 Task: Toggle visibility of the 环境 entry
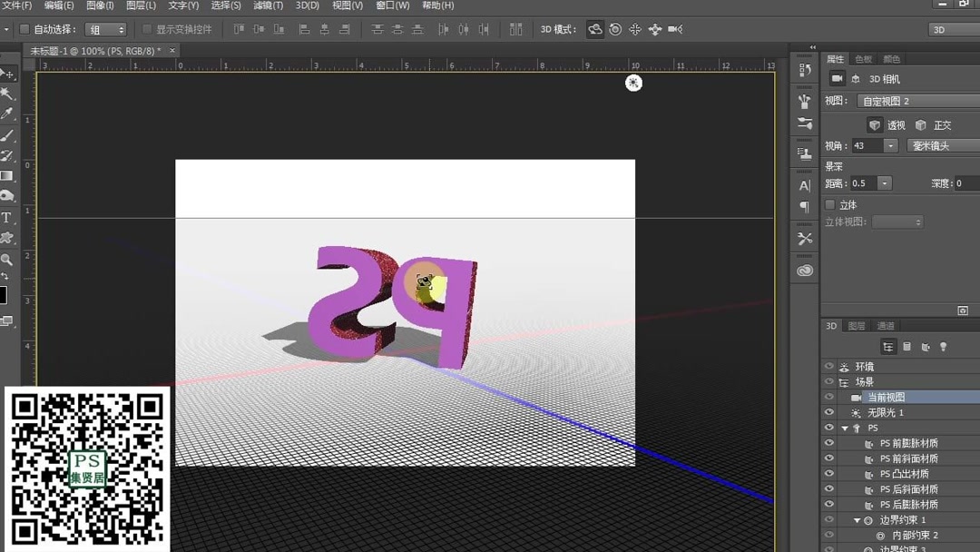coord(829,366)
